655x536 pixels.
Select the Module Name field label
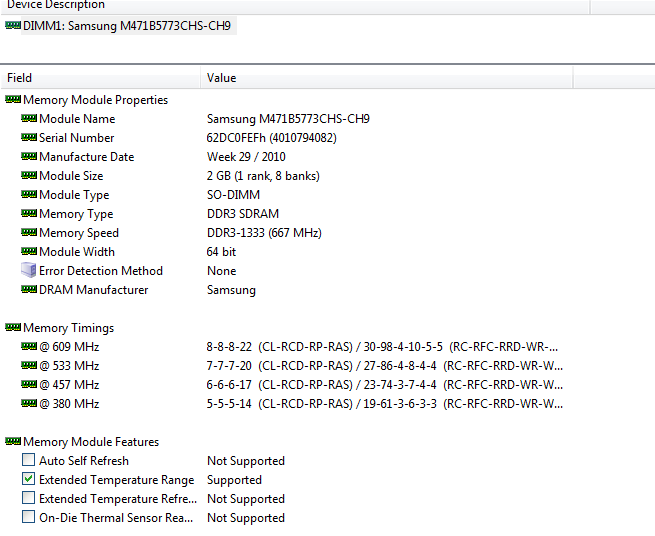pos(77,119)
